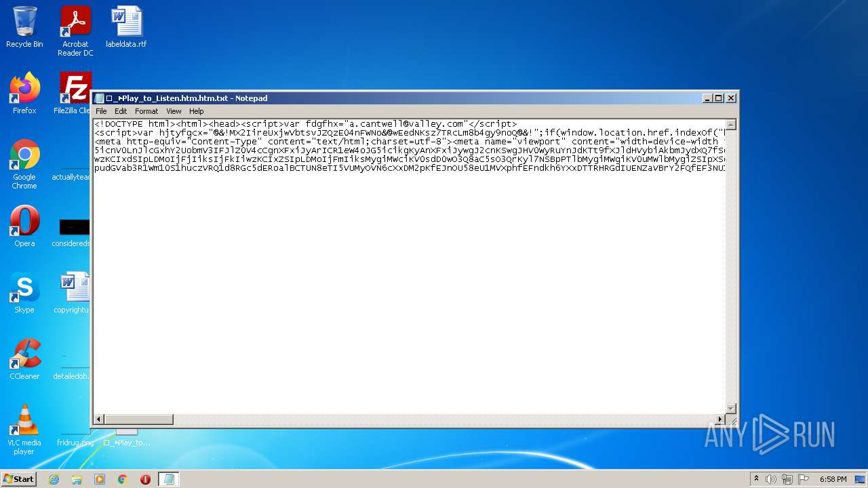Viewport: 868px width, 488px height.
Task: Open the Recycle Bin desktop icon
Action: pos(24,27)
